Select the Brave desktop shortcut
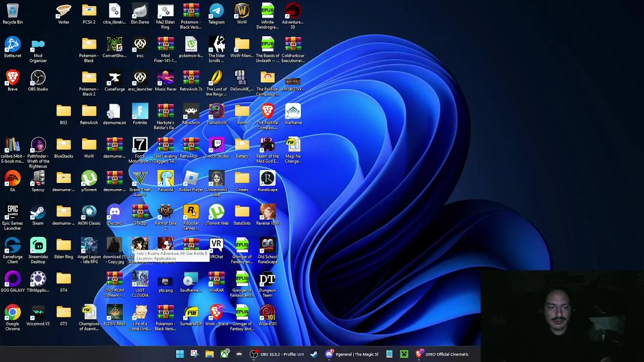Screen dimensions: 644x362 tap(13, 81)
